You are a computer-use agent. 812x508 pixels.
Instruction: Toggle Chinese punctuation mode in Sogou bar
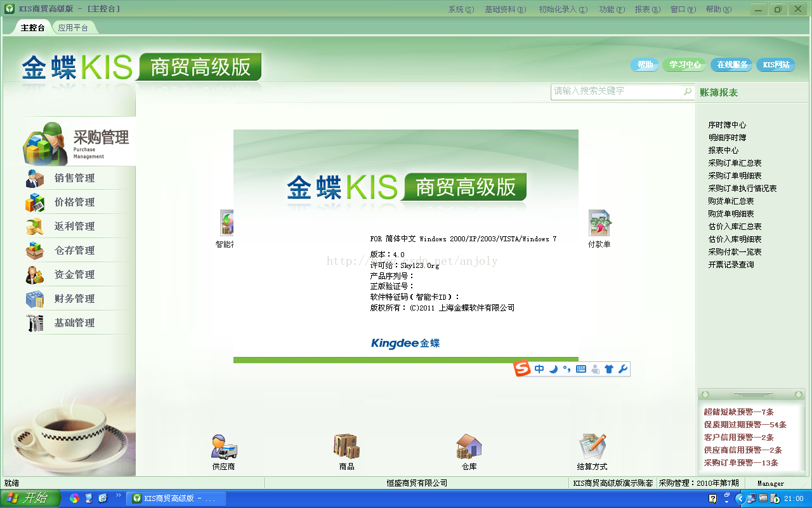[x=566, y=369]
